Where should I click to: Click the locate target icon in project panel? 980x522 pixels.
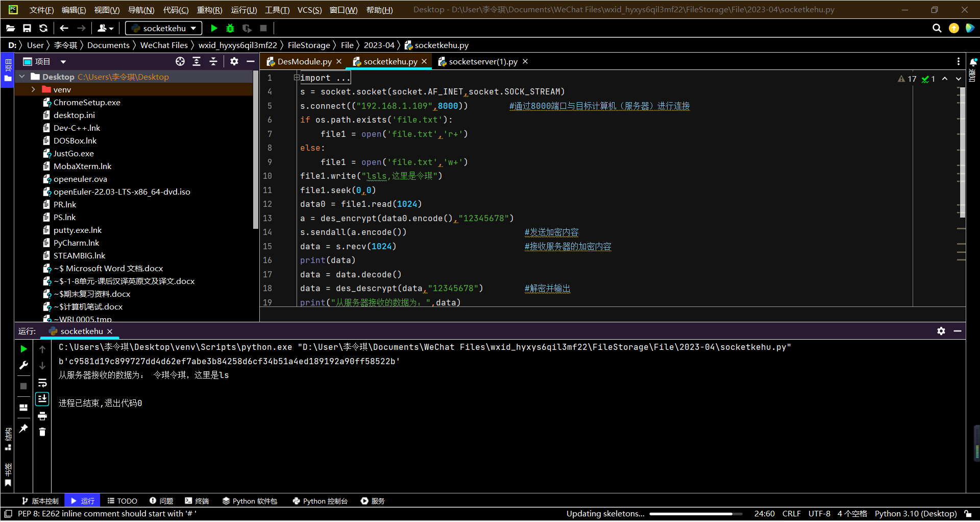coord(180,62)
